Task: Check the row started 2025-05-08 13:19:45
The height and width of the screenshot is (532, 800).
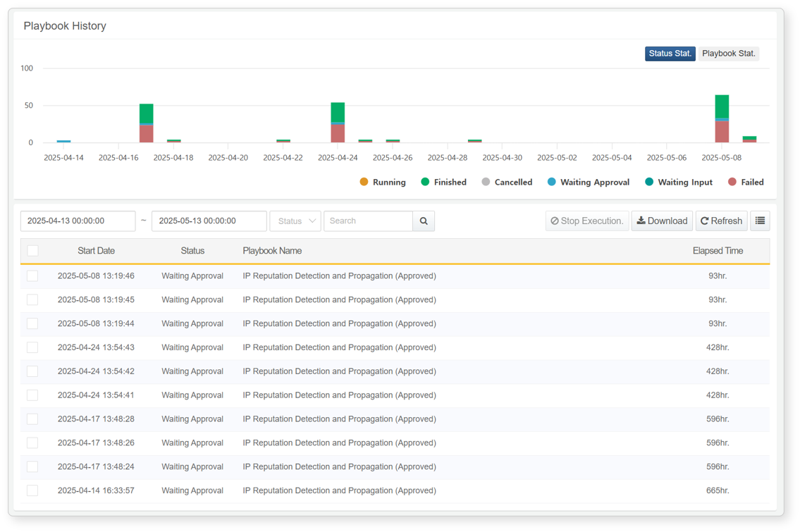Action: [32, 299]
